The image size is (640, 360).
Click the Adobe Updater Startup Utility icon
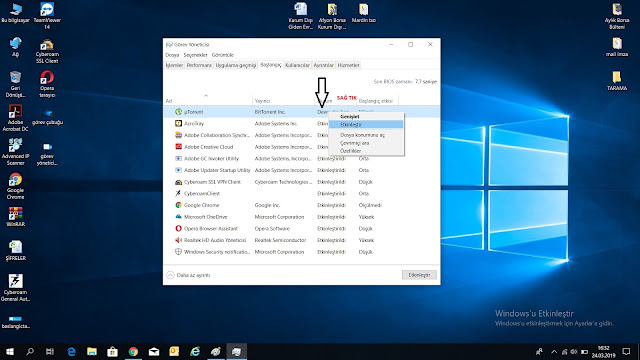click(178, 170)
